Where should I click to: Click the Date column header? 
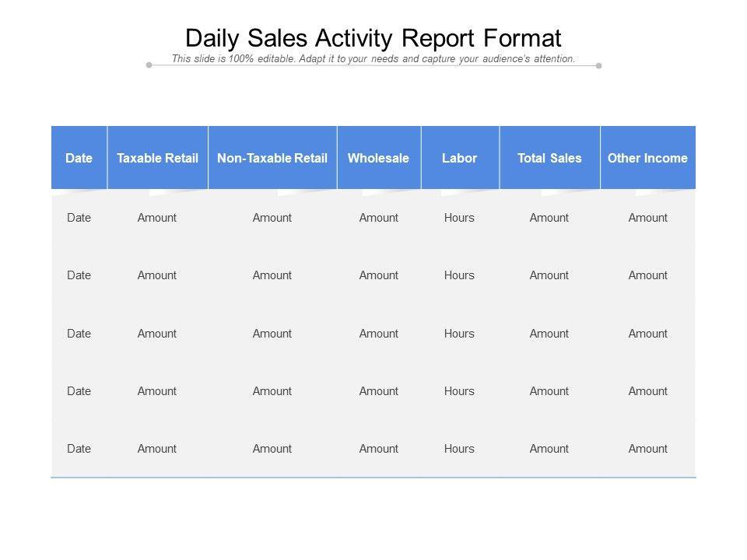pos(79,158)
